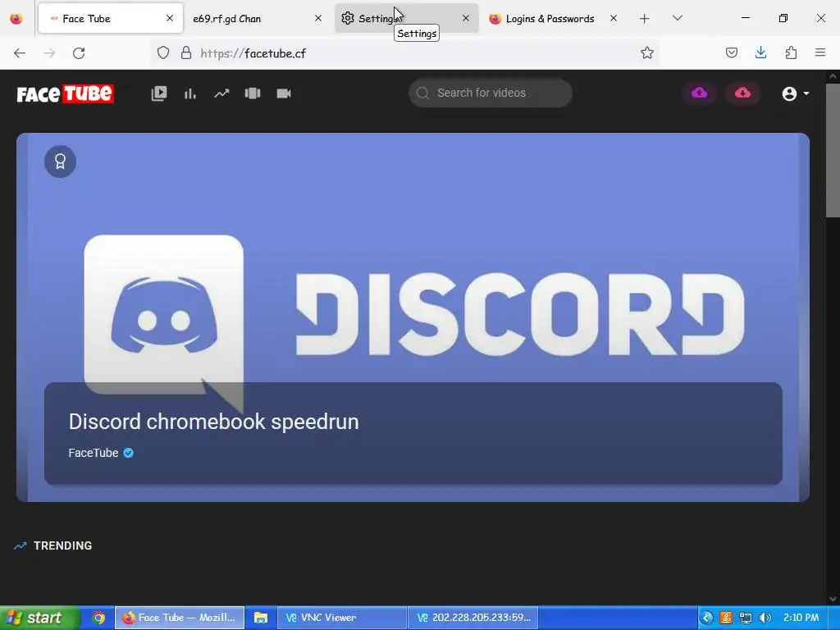Click the FaceTube logo
The image size is (840, 630).
(x=65, y=94)
